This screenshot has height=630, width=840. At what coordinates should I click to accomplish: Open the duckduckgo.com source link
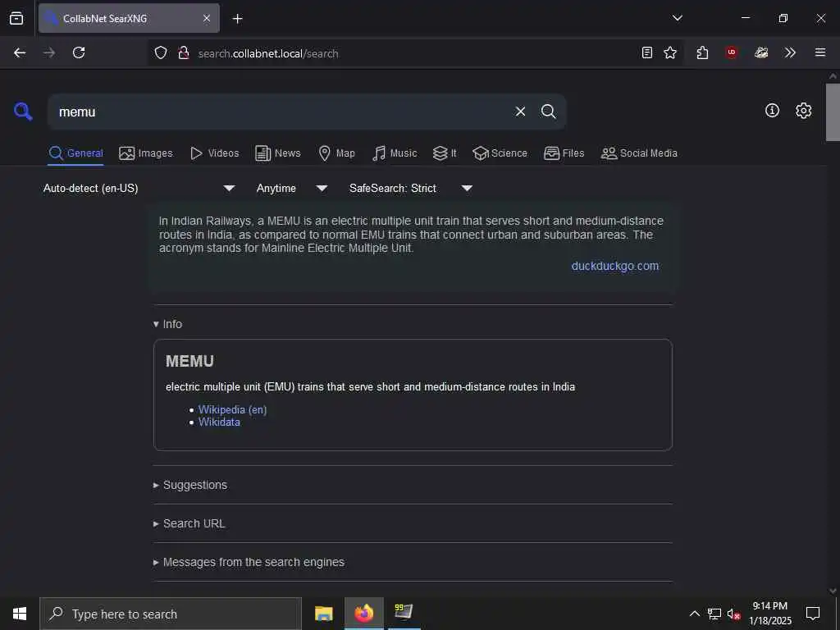615,266
